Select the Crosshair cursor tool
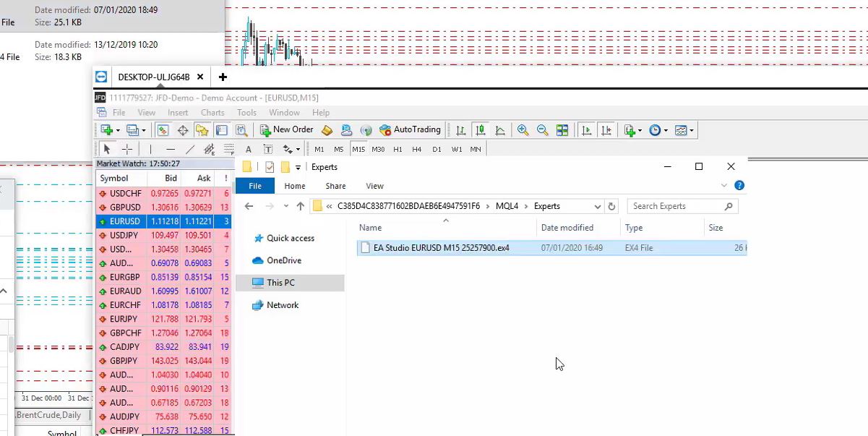Screen dimensions: 868x436 coord(127,150)
